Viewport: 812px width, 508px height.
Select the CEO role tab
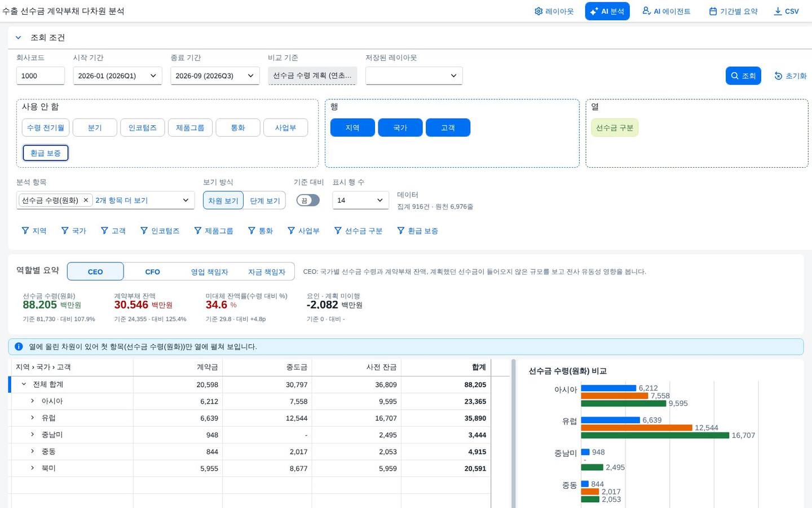coord(95,271)
